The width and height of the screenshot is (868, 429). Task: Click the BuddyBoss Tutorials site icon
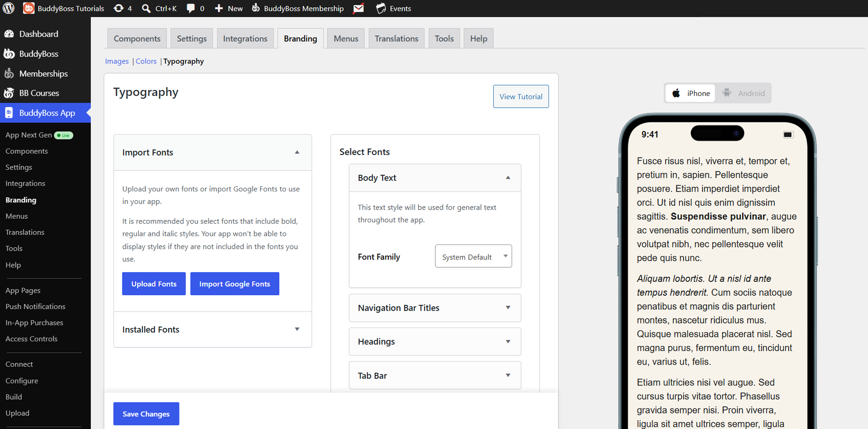[28, 8]
